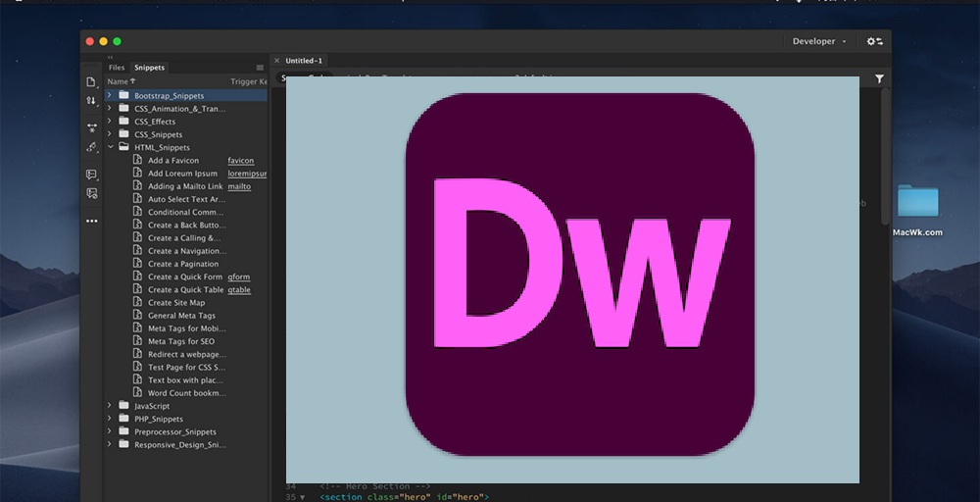Select Create a Quick Table snippet
The image size is (980, 502).
click(186, 290)
